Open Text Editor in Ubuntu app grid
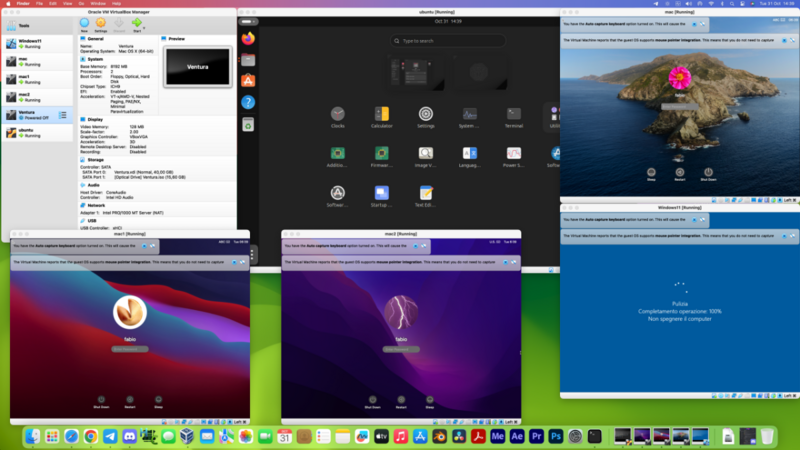 [x=425, y=192]
